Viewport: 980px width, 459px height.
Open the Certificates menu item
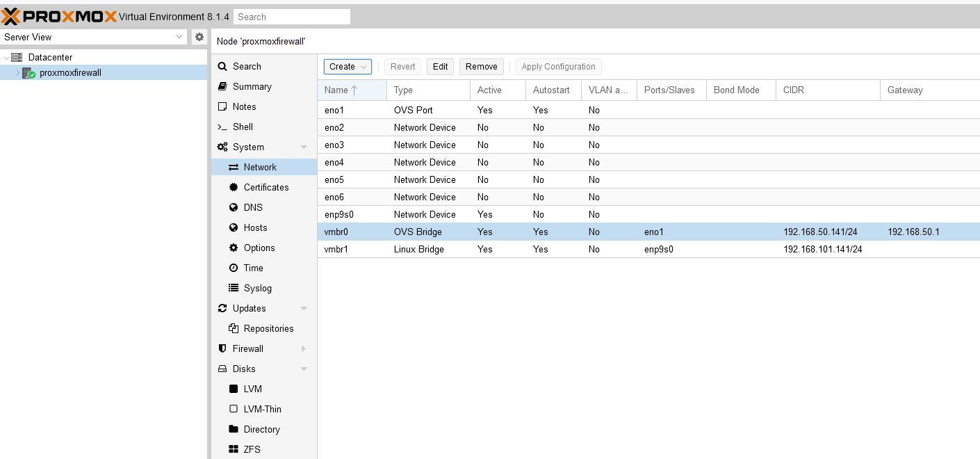tap(264, 187)
